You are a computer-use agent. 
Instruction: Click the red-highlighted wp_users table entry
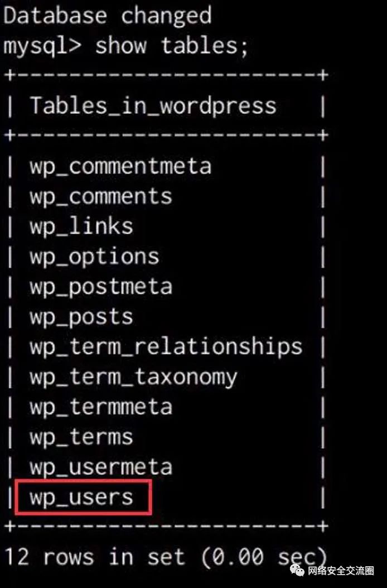click(x=83, y=497)
